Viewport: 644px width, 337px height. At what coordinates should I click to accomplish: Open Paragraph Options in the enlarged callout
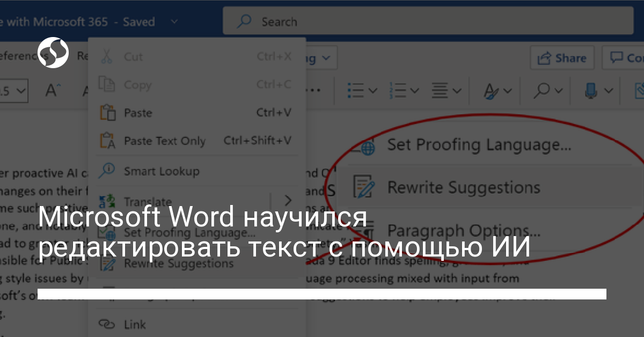tap(464, 230)
